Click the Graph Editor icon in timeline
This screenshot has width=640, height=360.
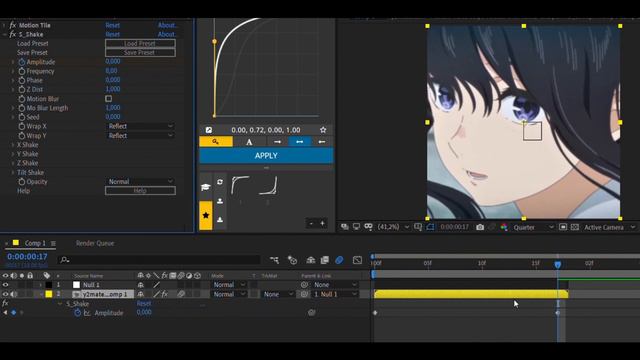[x=357, y=260]
